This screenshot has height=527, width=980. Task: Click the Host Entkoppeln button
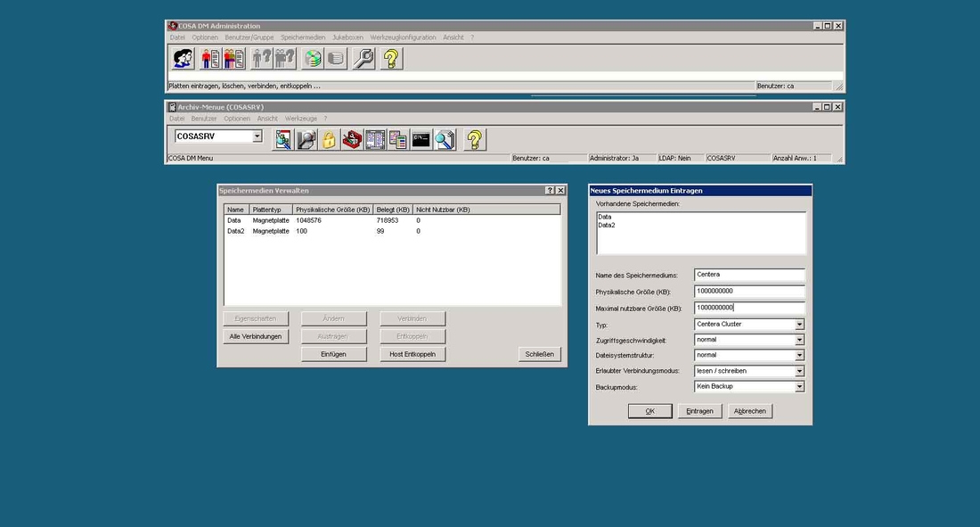412,354
